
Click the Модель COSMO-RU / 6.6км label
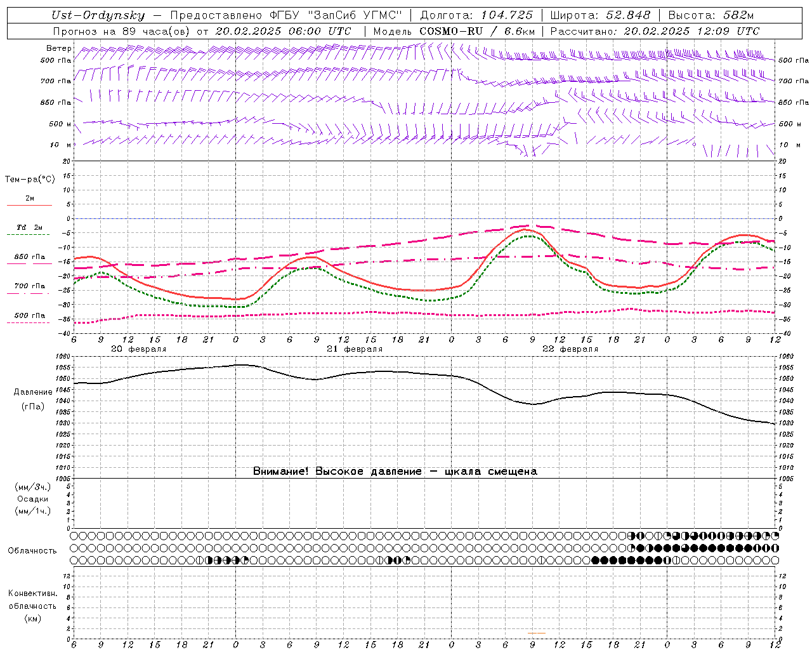tap(454, 31)
